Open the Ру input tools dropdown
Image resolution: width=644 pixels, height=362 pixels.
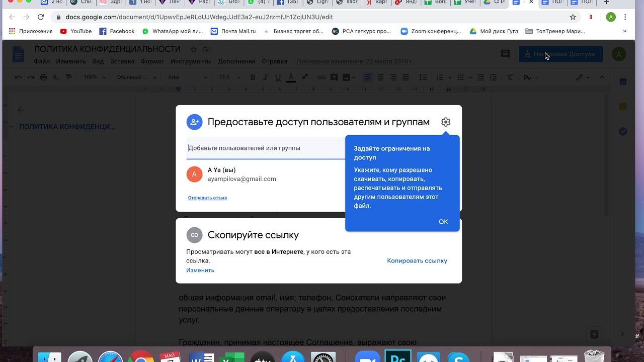(x=530, y=77)
